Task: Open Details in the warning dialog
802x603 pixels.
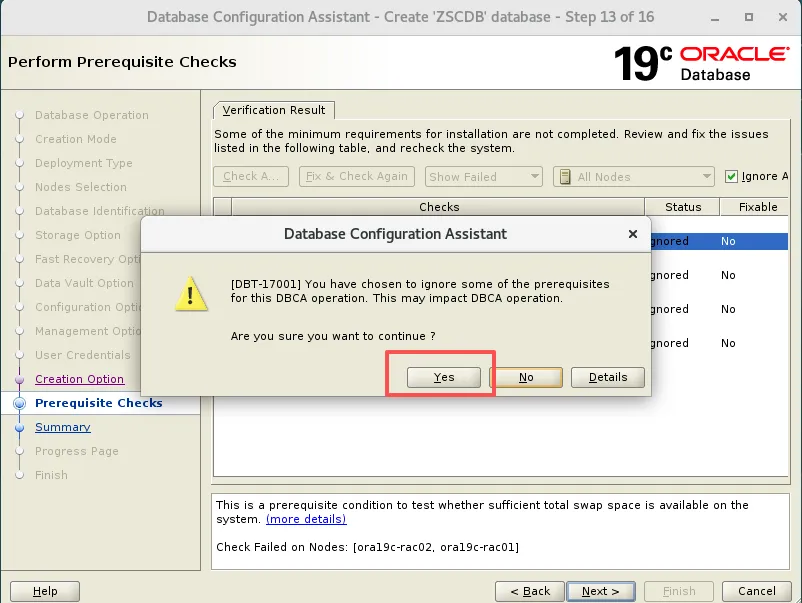Action: pyautogui.click(x=608, y=377)
